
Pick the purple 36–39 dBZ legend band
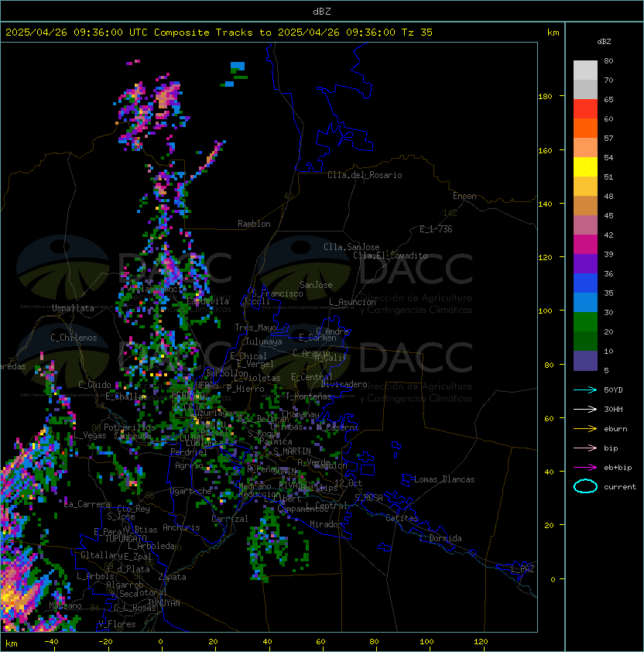[585, 263]
